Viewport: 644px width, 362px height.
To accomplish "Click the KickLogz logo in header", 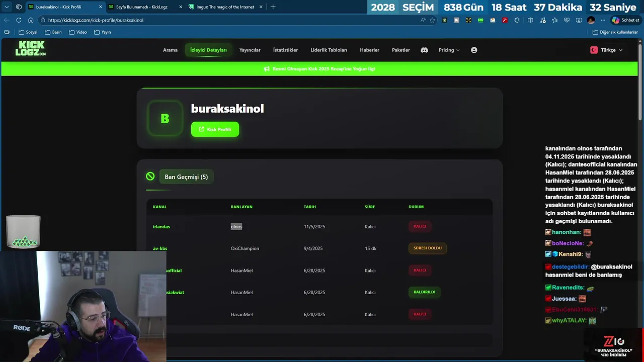I will tap(30, 48).
